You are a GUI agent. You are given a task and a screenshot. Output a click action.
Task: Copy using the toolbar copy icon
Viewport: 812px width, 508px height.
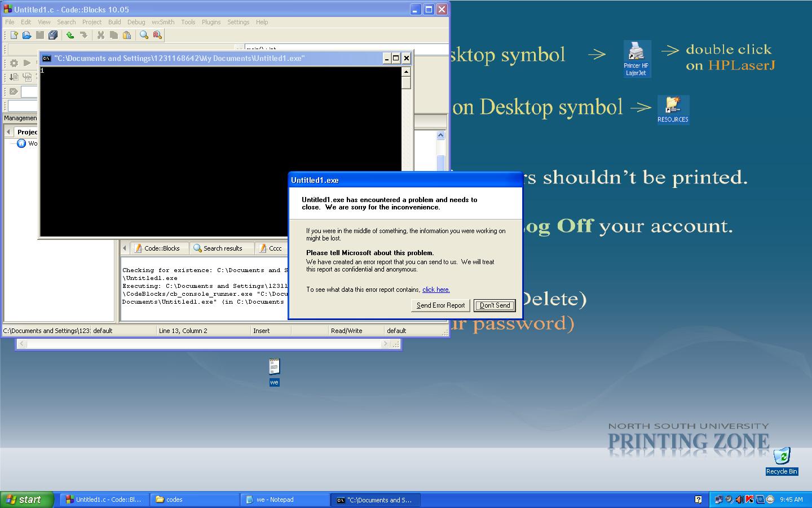click(114, 35)
